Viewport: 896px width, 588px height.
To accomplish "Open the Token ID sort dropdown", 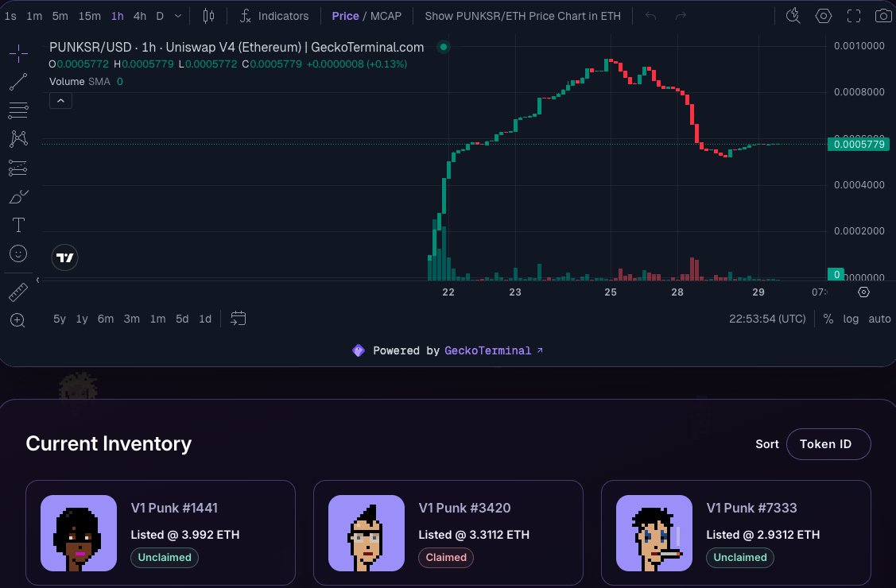I will tap(828, 443).
